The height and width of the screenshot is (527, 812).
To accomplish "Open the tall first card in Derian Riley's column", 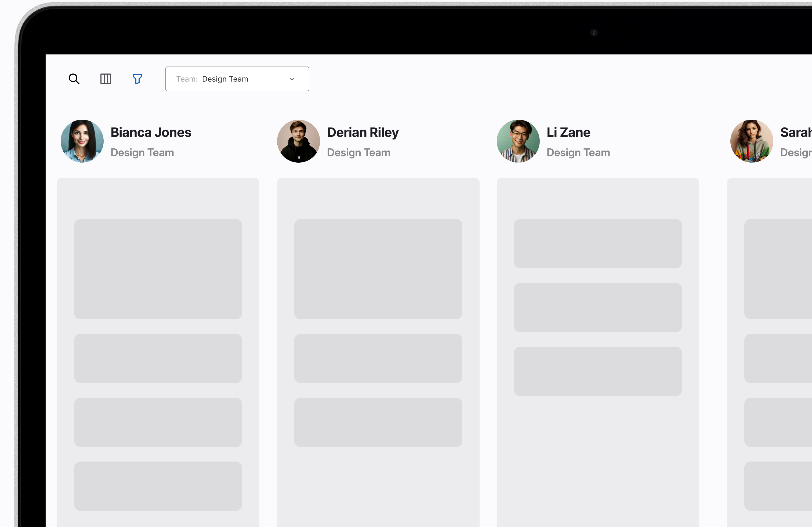I will point(378,269).
